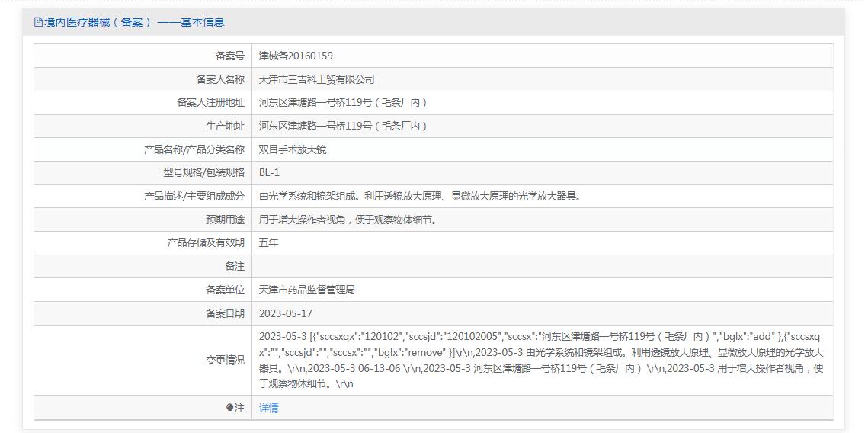Select the heading 境内医疗器械（备案）——基本信息

click(135, 23)
